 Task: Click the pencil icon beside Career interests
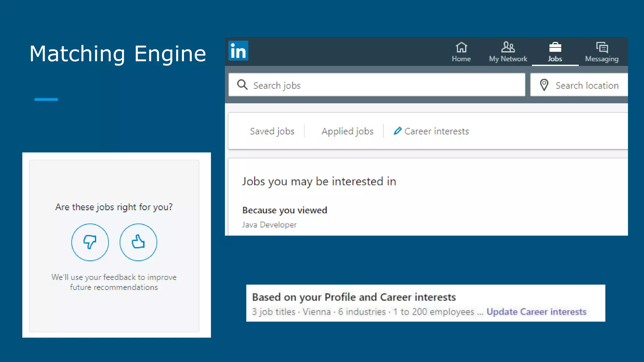click(x=397, y=131)
